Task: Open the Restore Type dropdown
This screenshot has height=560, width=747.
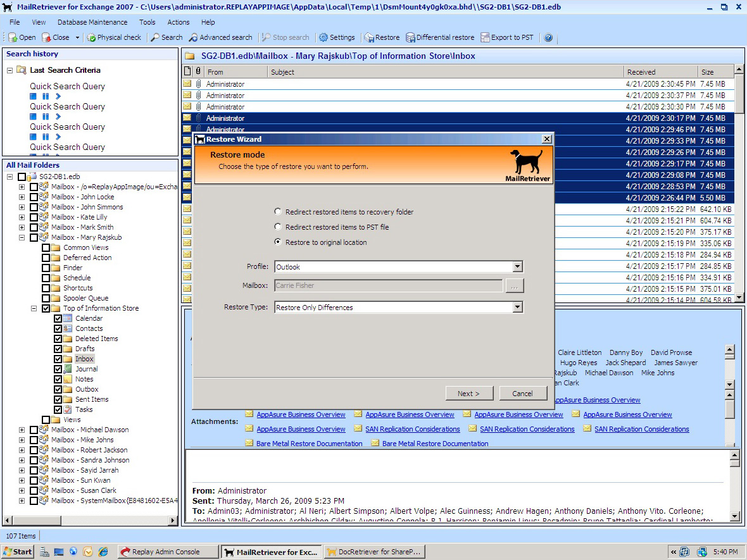Action: click(x=518, y=307)
